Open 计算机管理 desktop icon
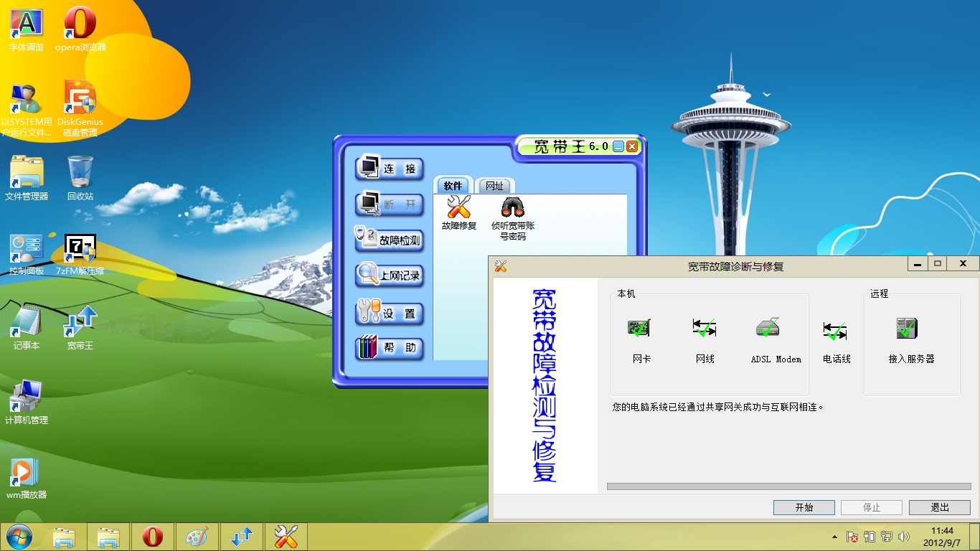 coord(27,402)
